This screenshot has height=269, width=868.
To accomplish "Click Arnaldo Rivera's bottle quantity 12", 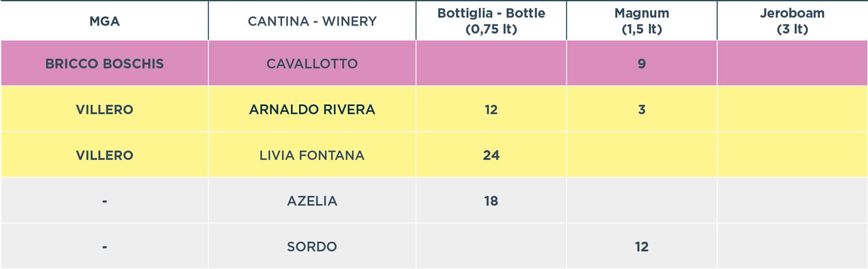I will coord(491,110).
